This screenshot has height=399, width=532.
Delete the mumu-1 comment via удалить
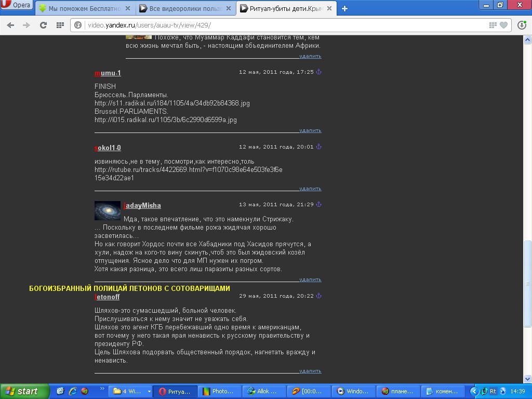coord(310,130)
